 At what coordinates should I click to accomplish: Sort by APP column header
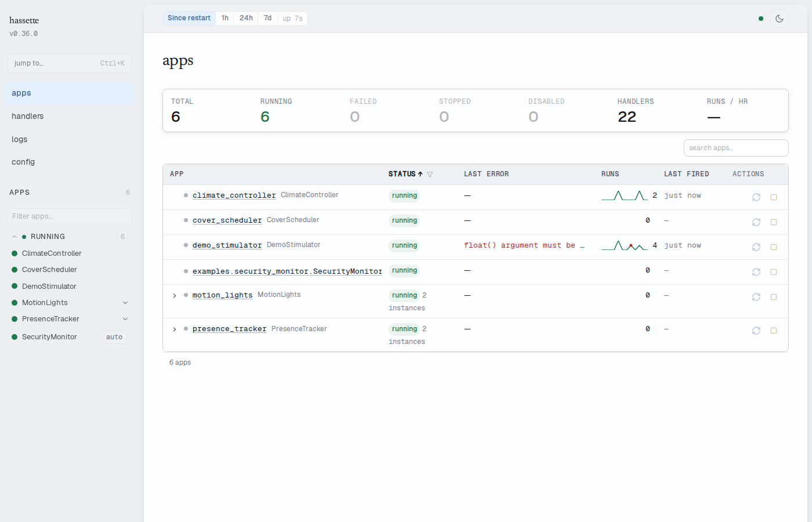tap(177, 174)
